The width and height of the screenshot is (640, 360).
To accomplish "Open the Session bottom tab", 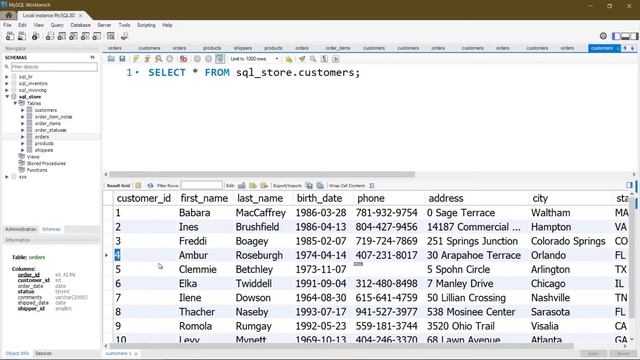I will click(x=43, y=353).
